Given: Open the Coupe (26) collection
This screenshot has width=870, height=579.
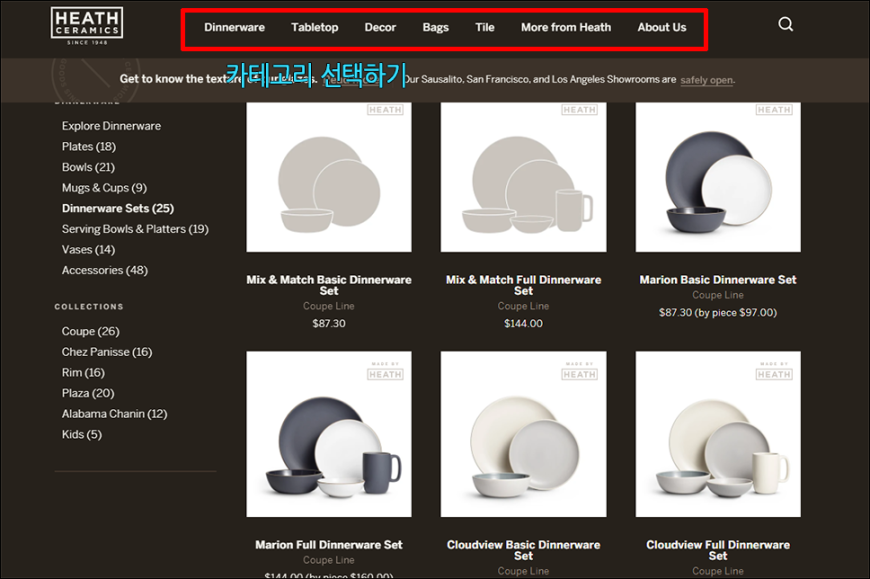Looking at the screenshot, I should coord(90,331).
